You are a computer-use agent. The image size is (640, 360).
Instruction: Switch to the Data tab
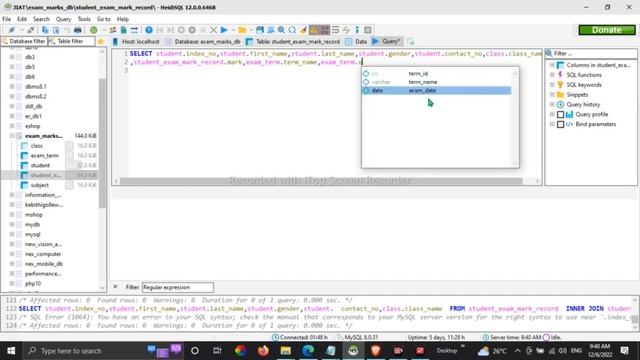coord(357,42)
